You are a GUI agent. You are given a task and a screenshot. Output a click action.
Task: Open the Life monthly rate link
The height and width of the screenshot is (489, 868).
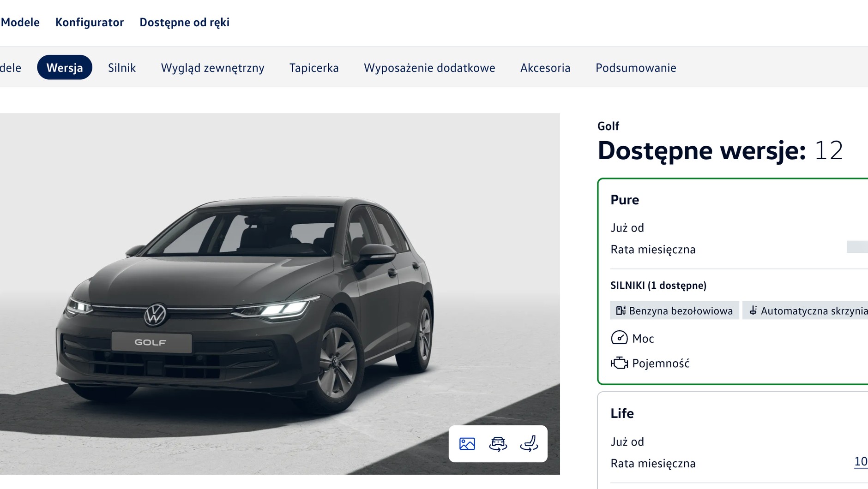pos(861,462)
